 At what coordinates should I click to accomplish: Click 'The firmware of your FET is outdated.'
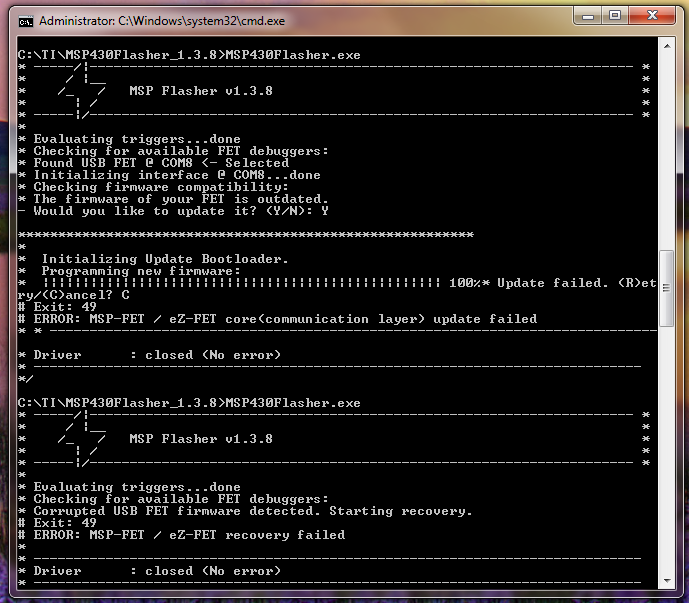point(181,199)
